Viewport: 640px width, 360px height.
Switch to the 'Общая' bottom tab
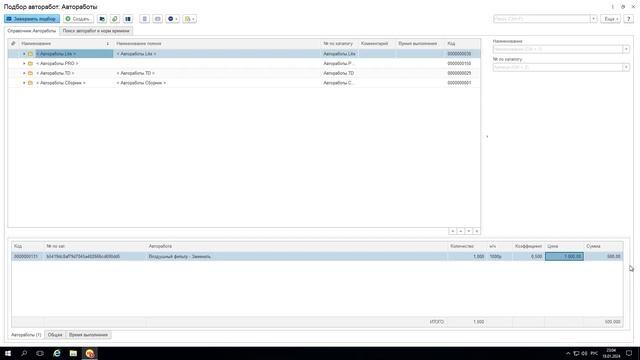[55, 335]
